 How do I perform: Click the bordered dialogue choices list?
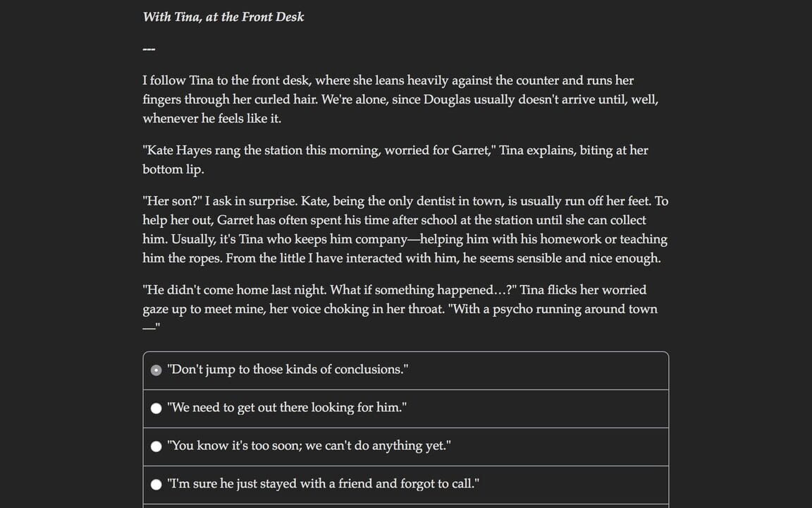(x=405, y=427)
